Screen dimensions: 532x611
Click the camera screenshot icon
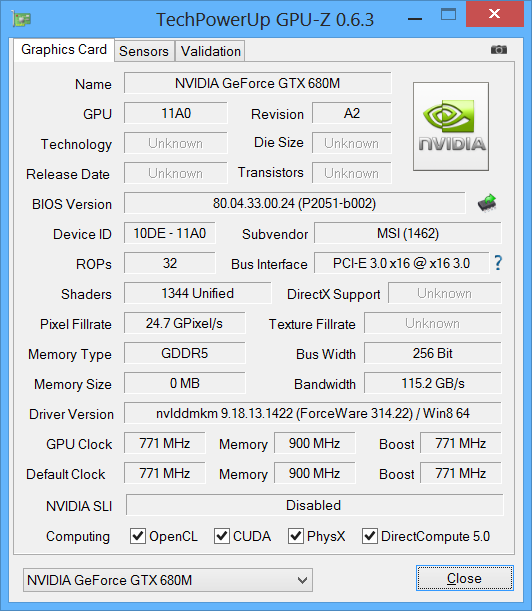pyautogui.click(x=498, y=49)
